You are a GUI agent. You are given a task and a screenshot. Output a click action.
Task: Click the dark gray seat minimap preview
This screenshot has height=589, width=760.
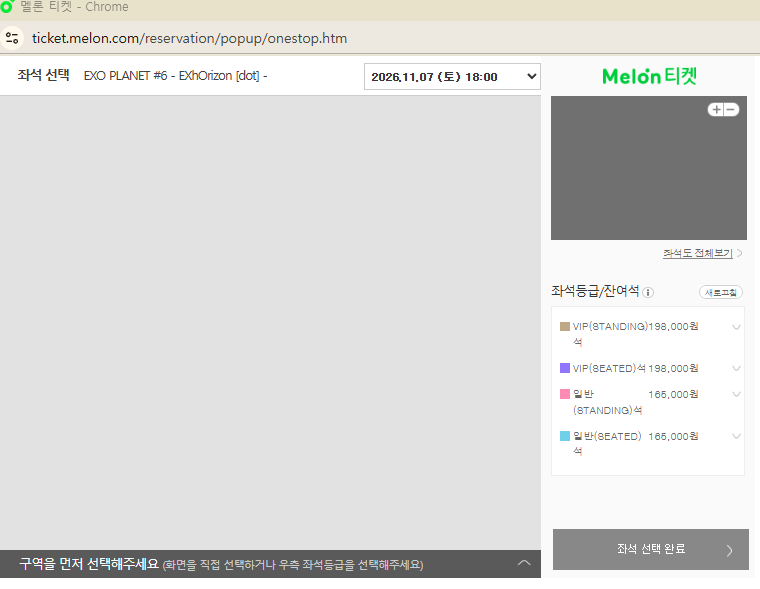point(649,168)
